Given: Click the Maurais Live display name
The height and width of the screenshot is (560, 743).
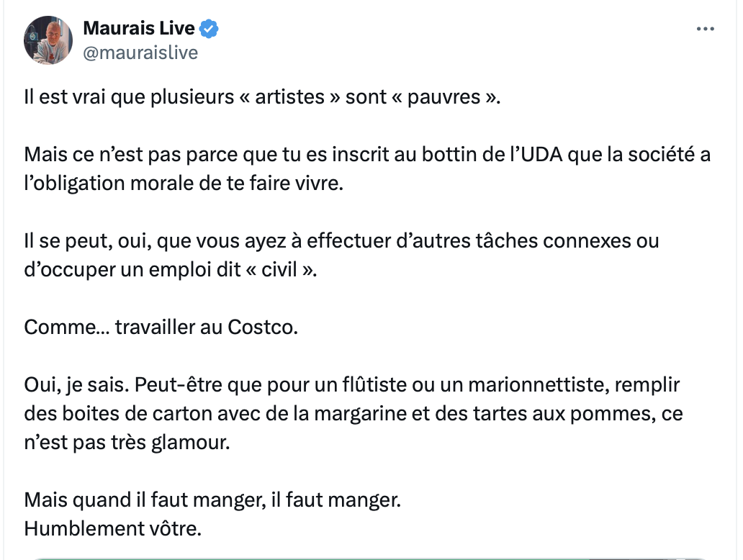Looking at the screenshot, I should coord(139,29).
